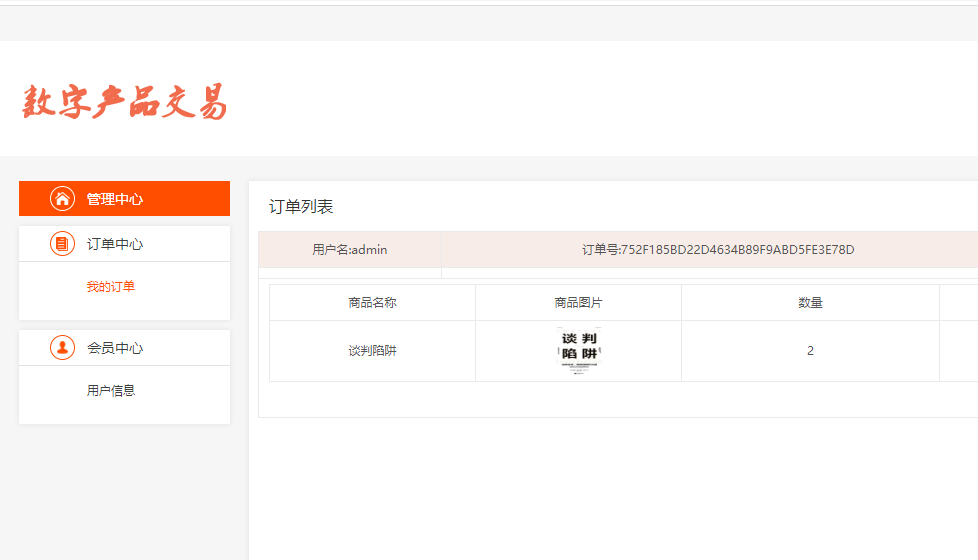
Task: Open the 管理中心 menu header
Action: coord(124,198)
